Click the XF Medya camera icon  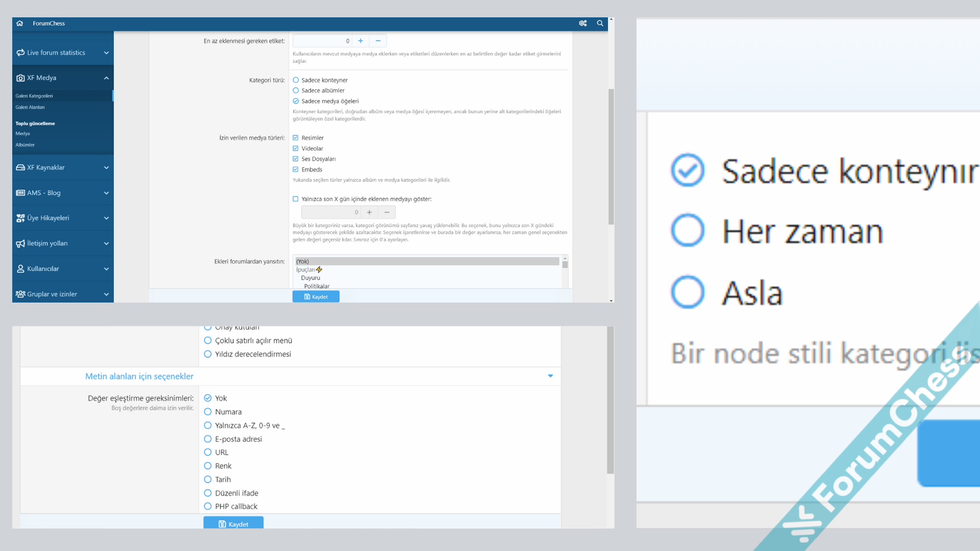pos(20,78)
